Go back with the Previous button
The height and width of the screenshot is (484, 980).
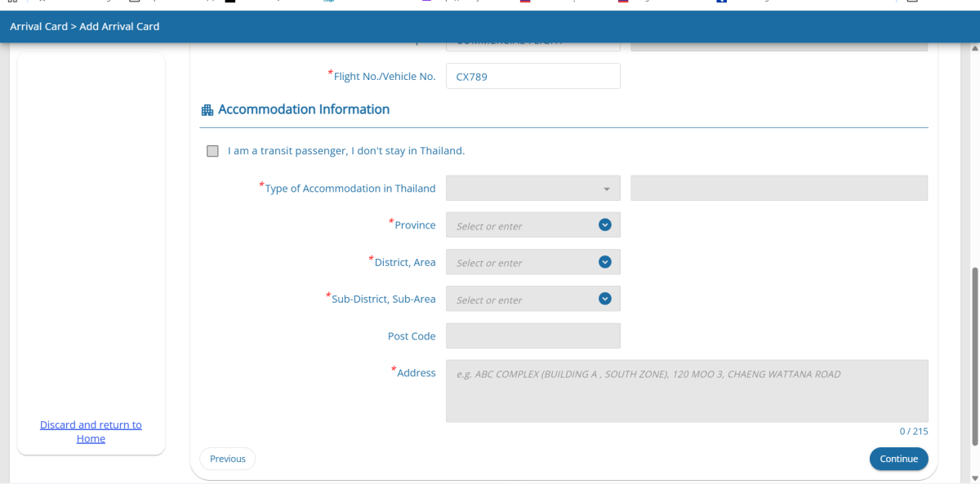click(x=227, y=459)
